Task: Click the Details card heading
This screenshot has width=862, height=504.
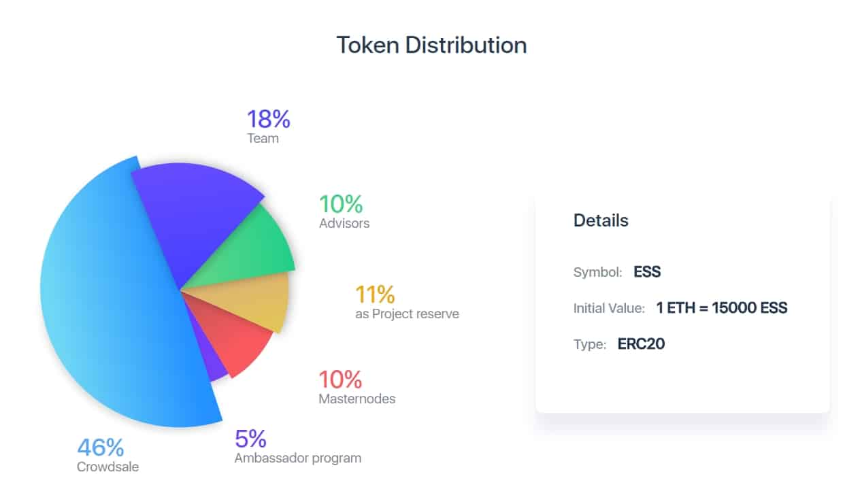Action: pyautogui.click(x=601, y=220)
